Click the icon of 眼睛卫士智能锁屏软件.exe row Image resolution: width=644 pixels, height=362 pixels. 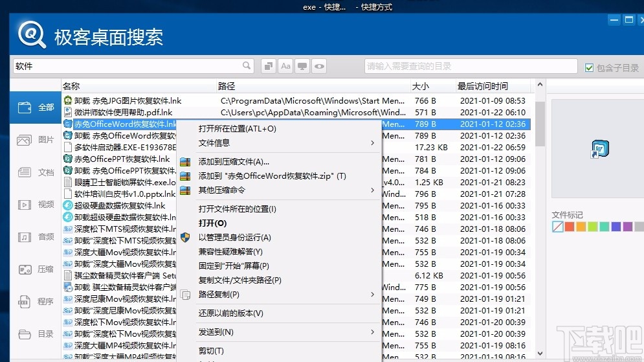coord(68,182)
